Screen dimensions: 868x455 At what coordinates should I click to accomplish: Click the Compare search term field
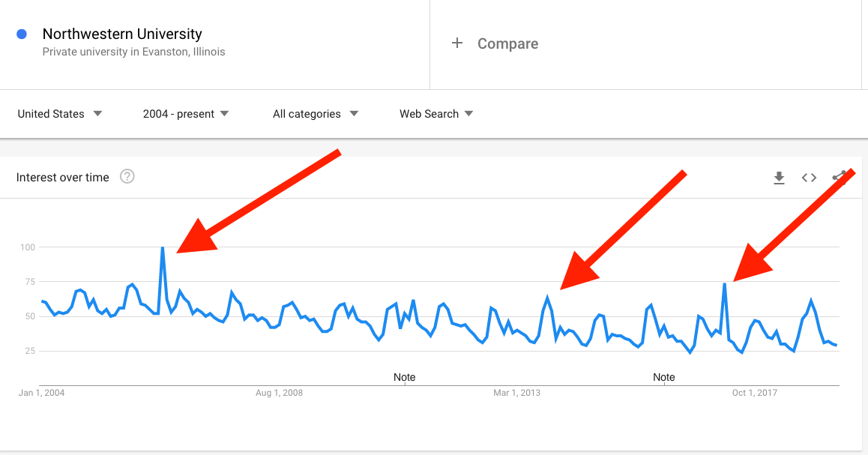coord(645,44)
